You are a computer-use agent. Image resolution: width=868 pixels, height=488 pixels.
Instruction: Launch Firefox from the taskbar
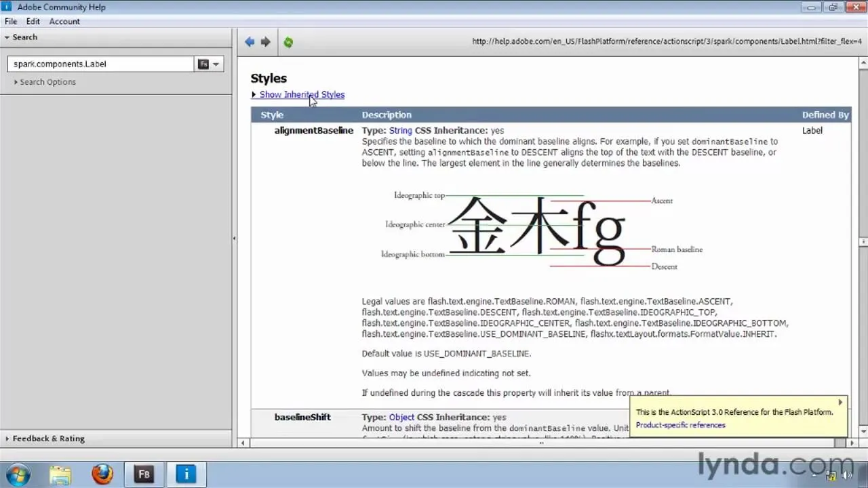point(102,474)
